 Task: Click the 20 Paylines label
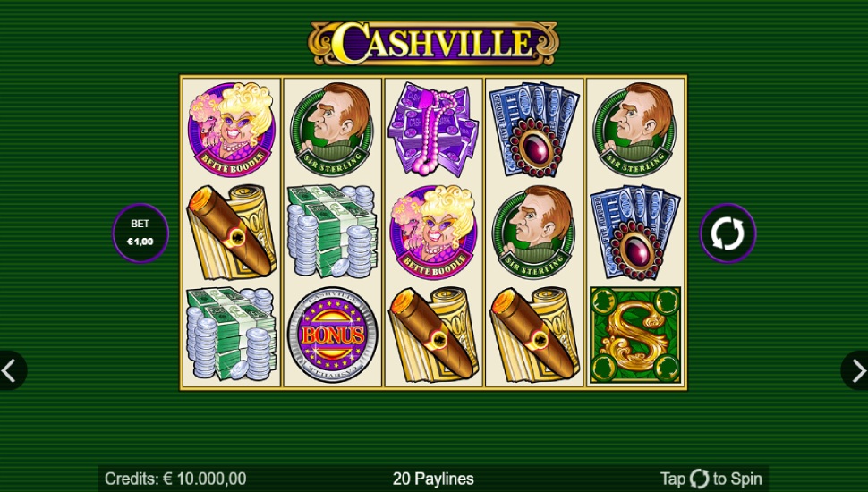tap(433, 479)
